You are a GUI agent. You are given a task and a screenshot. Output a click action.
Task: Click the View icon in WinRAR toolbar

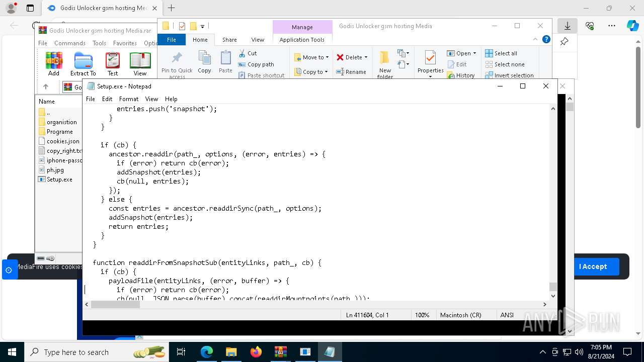click(x=140, y=64)
